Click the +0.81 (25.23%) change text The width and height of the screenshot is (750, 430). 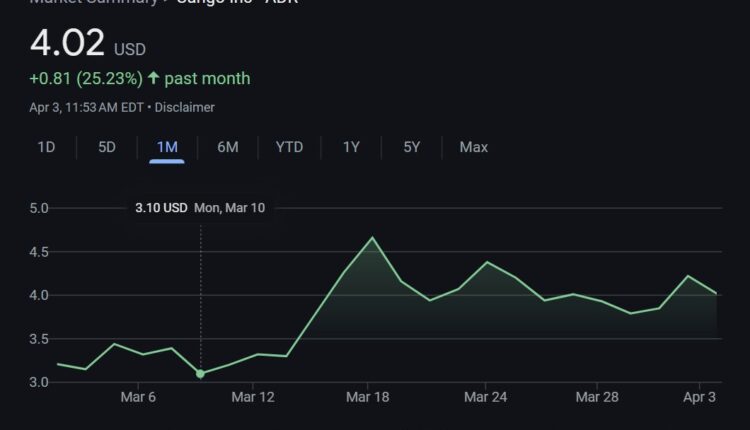click(x=85, y=78)
